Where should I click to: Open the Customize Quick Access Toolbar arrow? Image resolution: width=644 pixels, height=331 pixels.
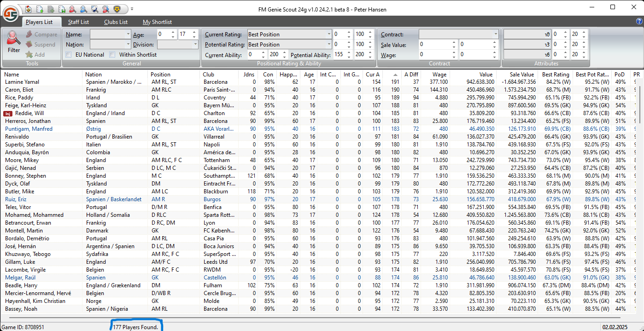(132, 9)
